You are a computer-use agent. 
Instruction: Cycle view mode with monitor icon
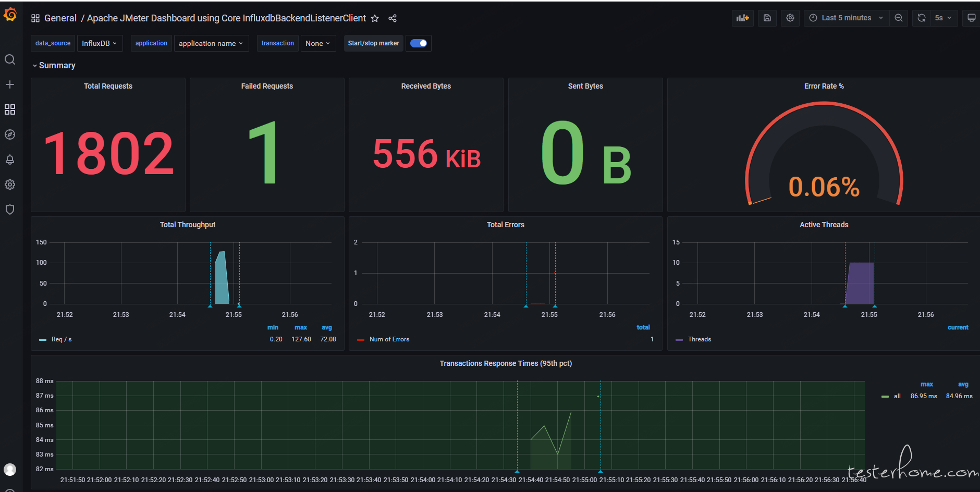(x=972, y=18)
